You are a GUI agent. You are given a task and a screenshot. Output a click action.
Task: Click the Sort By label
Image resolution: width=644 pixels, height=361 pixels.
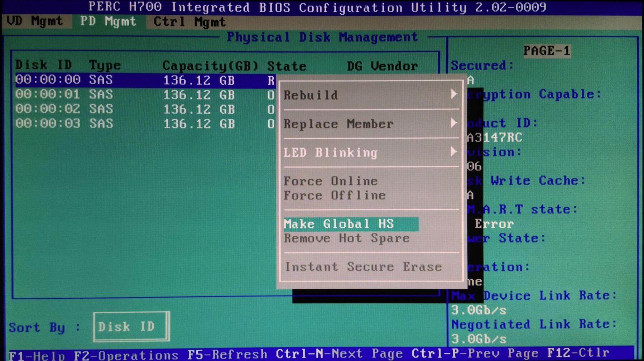(x=44, y=327)
